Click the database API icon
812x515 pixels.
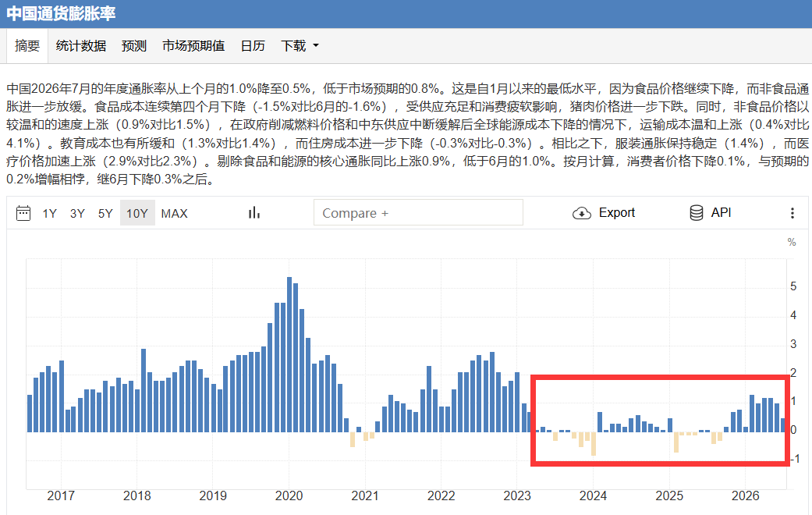point(697,213)
